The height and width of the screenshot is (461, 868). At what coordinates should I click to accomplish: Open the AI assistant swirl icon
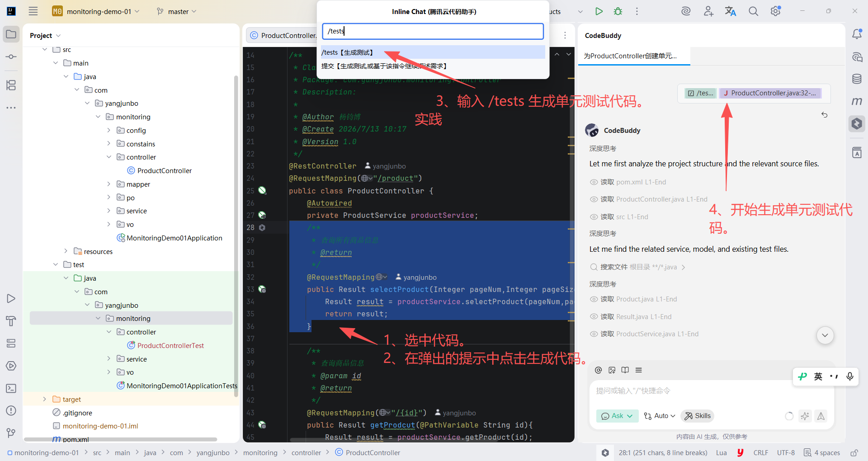[x=686, y=11]
